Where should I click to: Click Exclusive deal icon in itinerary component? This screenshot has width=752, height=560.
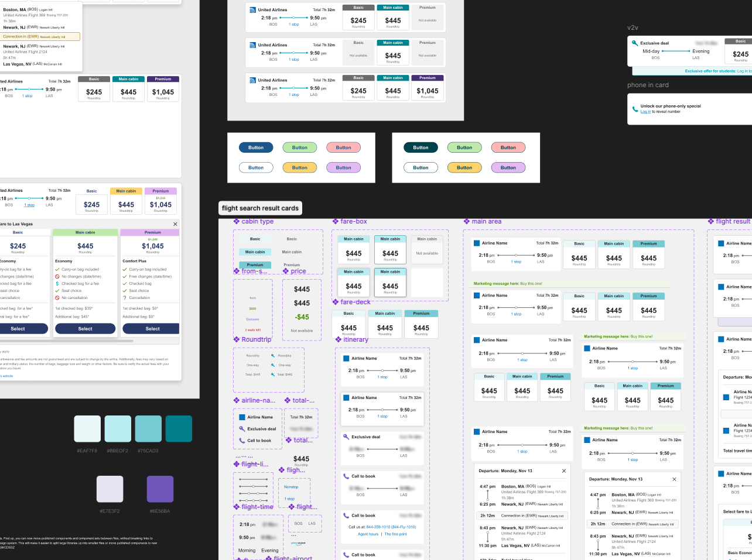pyautogui.click(x=346, y=437)
